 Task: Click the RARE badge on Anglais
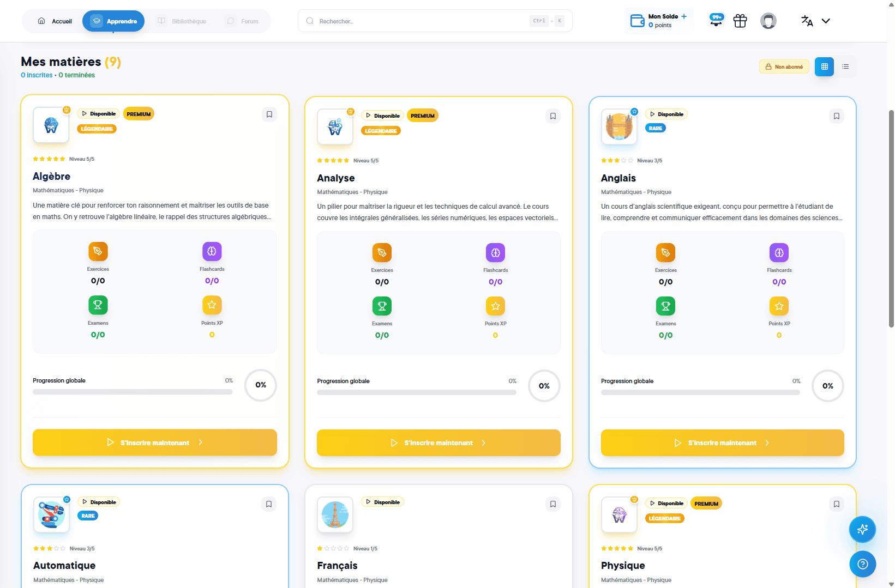coord(656,128)
